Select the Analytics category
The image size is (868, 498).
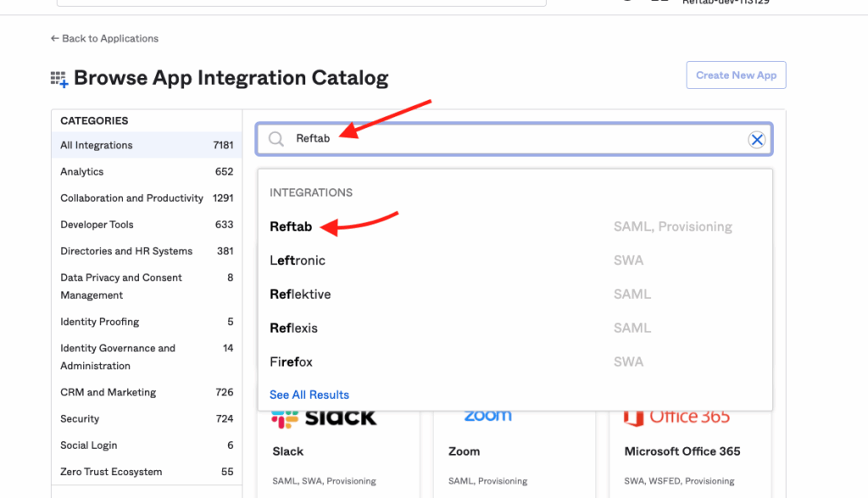tap(81, 171)
